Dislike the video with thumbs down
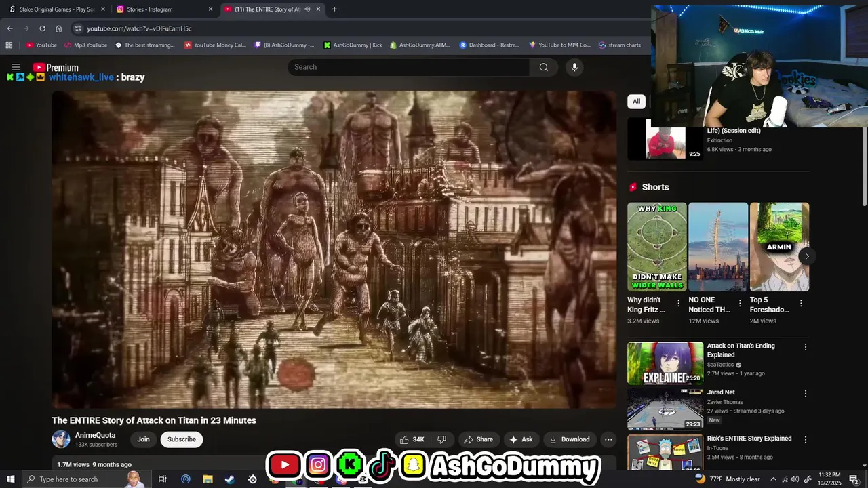This screenshot has height=488, width=868. pyautogui.click(x=441, y=439)
